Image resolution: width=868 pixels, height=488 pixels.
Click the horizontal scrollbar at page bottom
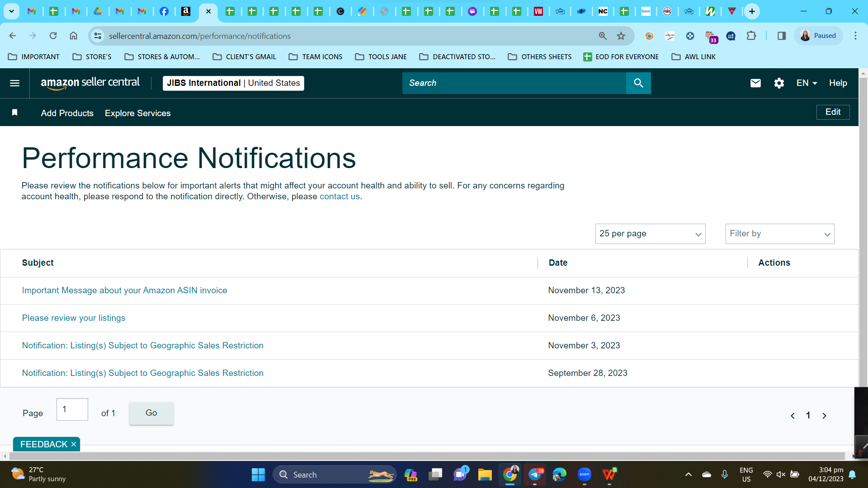coord(427,456)
